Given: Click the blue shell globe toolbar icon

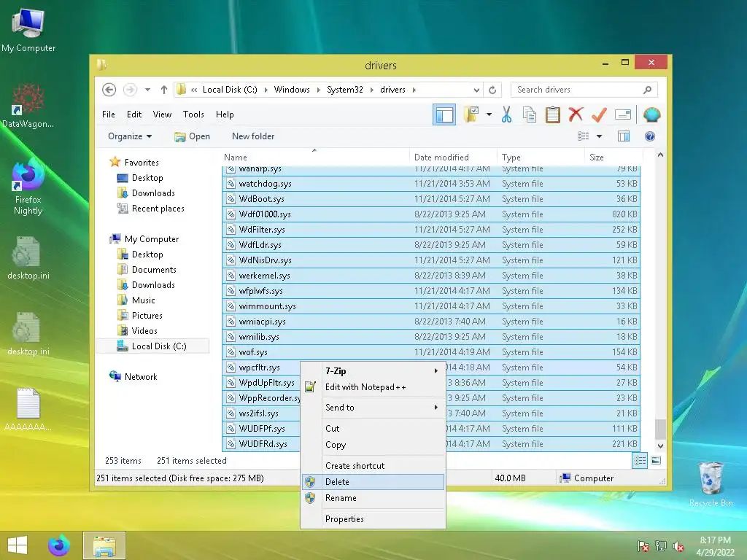Looking at the screenshot, I should [651, 114].
